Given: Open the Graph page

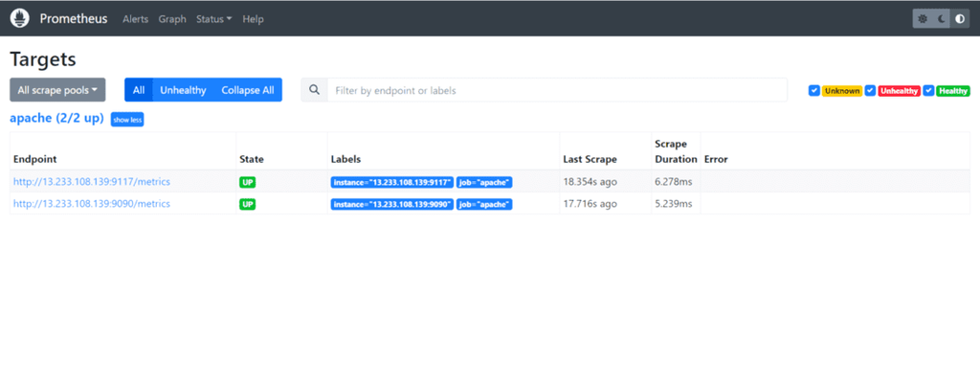Looking at the screenshot, I should (x=172, y=19).
